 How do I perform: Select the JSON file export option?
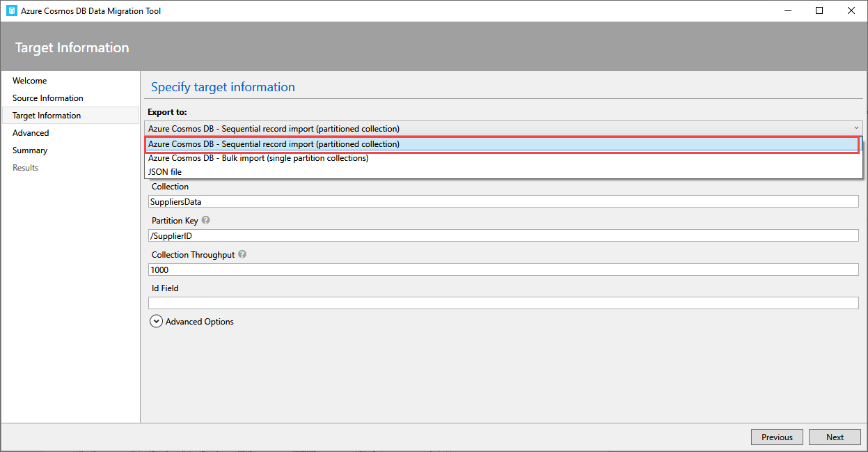click(x=503, y=172)
